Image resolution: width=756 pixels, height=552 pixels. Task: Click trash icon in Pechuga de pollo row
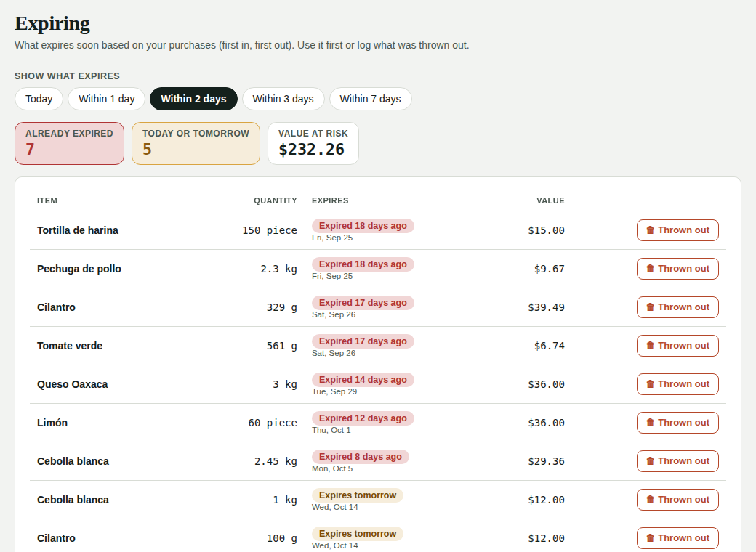(x=650, y=269)
